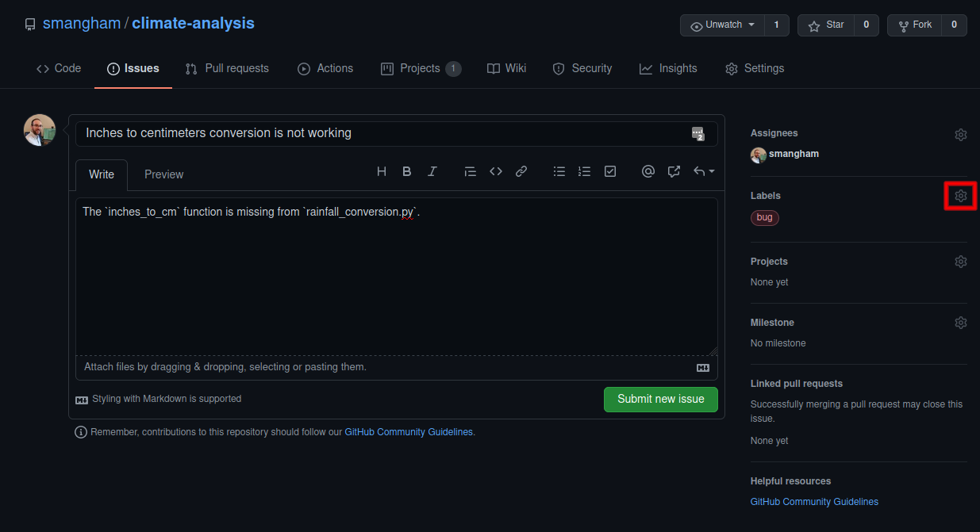
Task: Open GitHub Community Guidelines link below the form
Action: (x=409, y=432)
